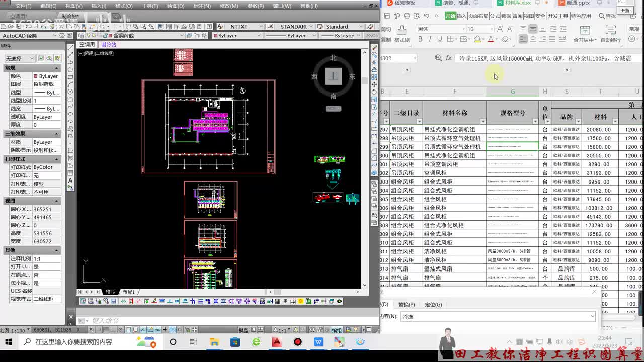
Task: Expand the 材料名称 column filter arrow
Action: (483, 121)
